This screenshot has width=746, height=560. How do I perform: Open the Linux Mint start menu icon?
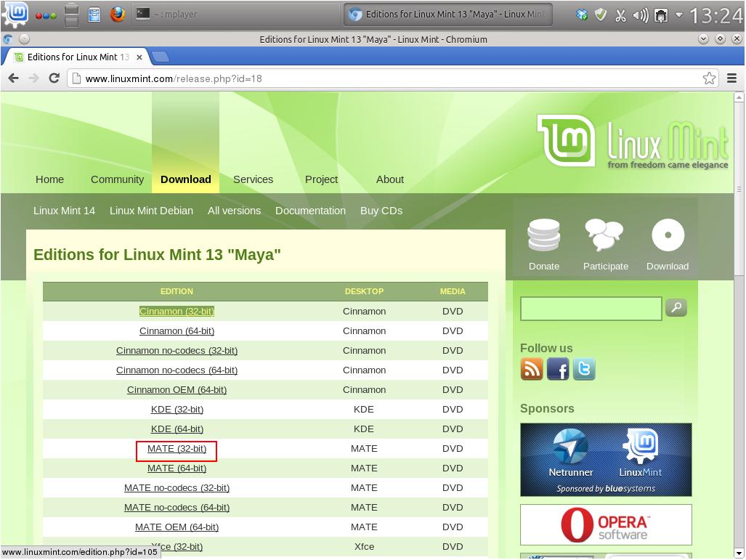[16, 13]
